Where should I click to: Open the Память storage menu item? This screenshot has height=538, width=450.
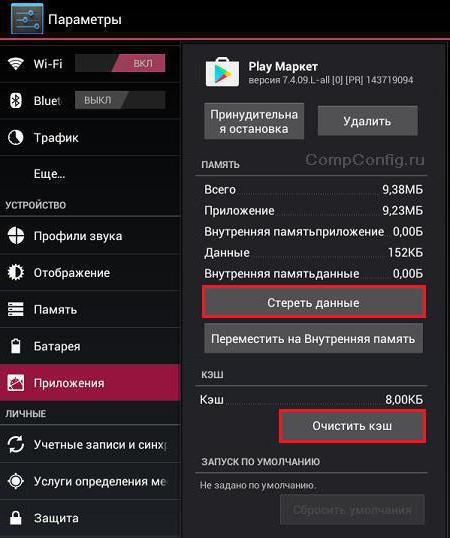90,309
